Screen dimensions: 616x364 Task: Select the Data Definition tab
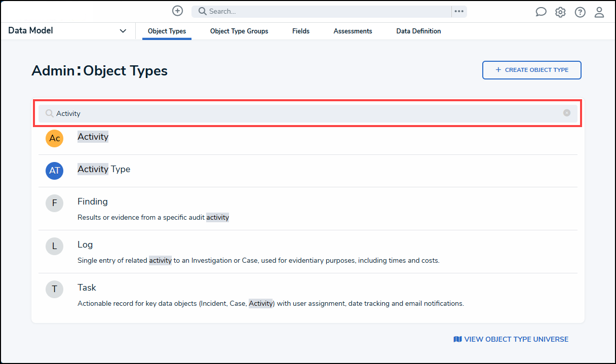[418, 31]
